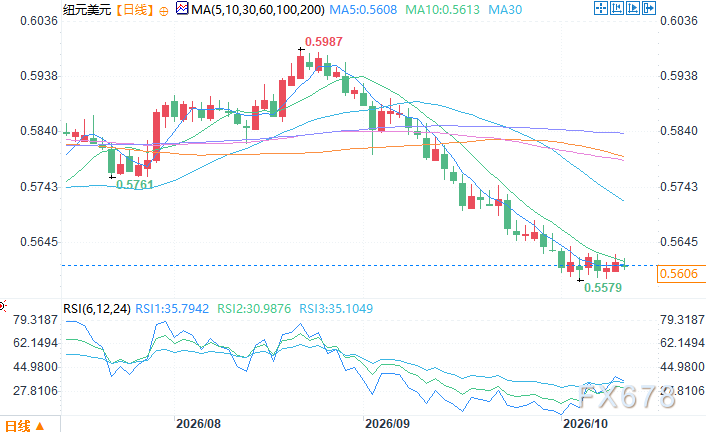Click the MA30 label in header

[x=505, y=9]
